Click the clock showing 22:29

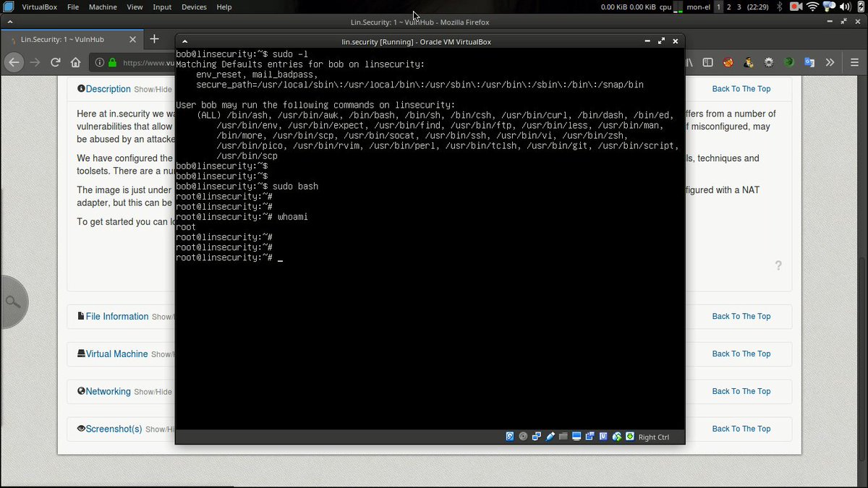coord(758,7)
